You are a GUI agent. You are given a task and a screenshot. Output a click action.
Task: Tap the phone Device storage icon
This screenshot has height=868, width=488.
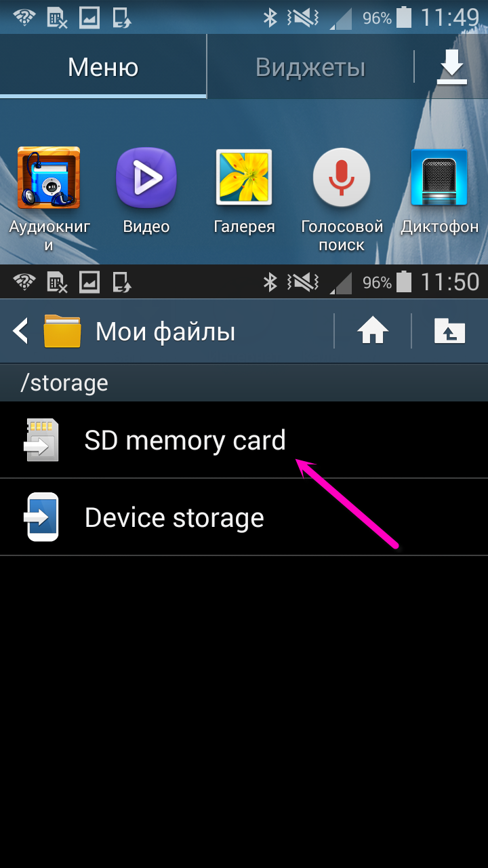[x=42, y=517]
